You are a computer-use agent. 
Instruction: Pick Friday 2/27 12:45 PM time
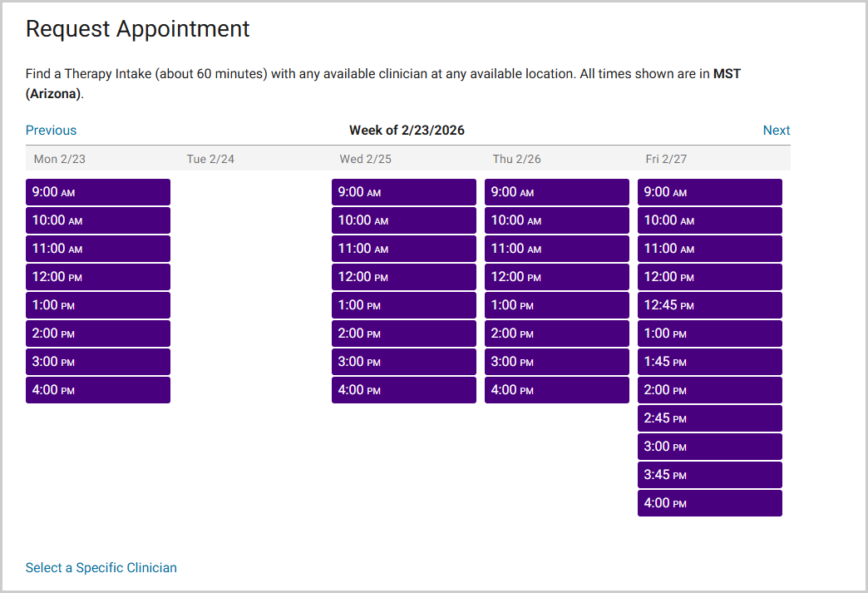[x=710, y=305]
